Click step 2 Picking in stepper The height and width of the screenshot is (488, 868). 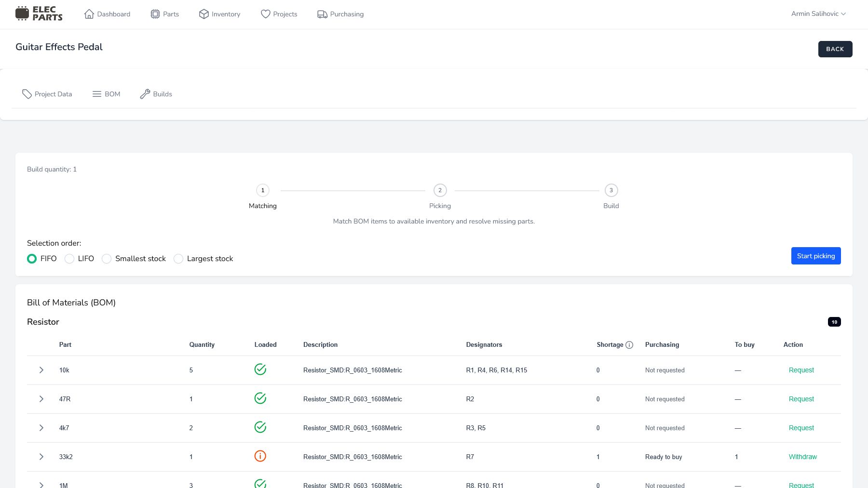point(440,190)
